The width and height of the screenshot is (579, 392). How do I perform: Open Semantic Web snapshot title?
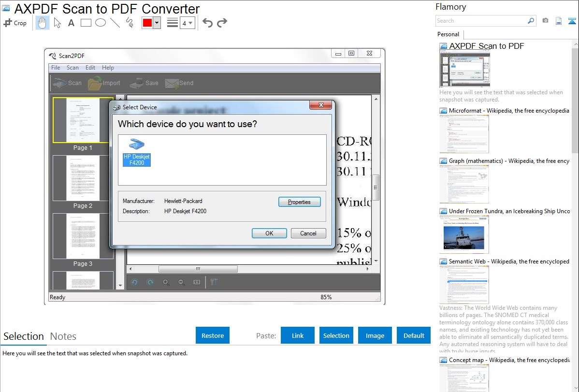pyautogui.click(x=509, y=261)
